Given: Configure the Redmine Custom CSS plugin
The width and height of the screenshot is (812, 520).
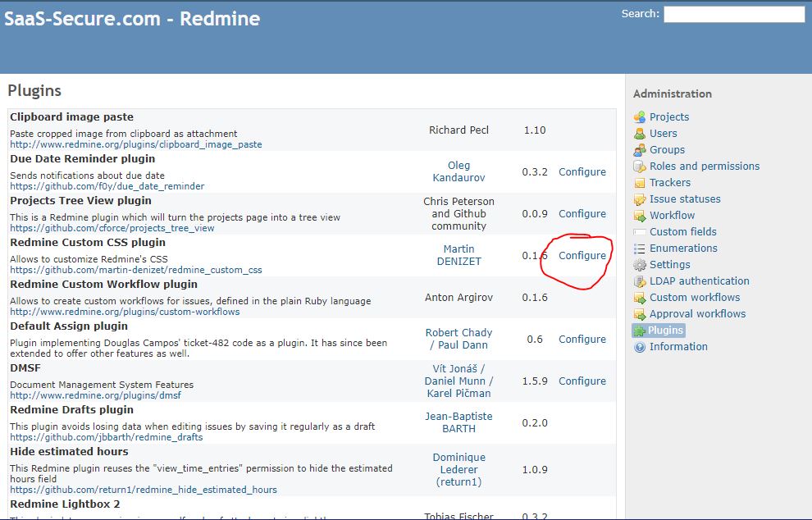Looking at the screenshot, I should point(582,256).
